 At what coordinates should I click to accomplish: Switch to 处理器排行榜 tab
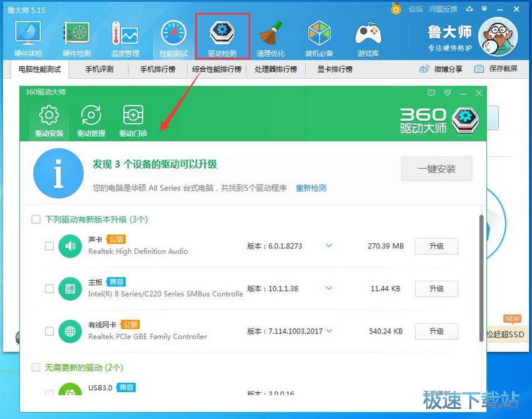point(276,69)
